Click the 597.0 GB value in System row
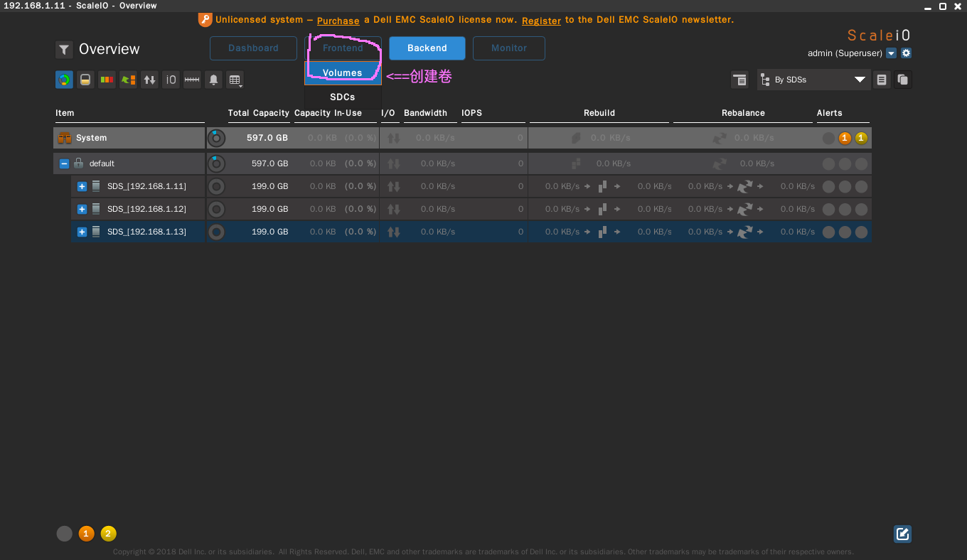967x560 pixels. (267, 138)
